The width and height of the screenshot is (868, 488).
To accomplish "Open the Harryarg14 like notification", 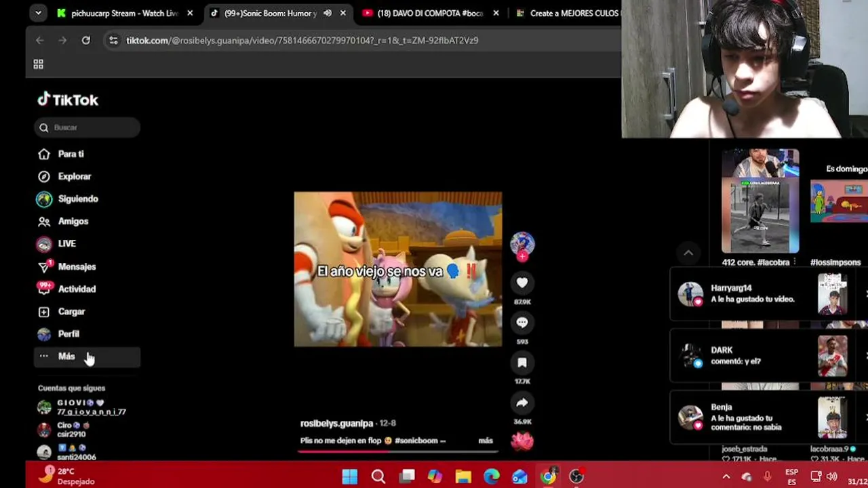I will [768, 294].
